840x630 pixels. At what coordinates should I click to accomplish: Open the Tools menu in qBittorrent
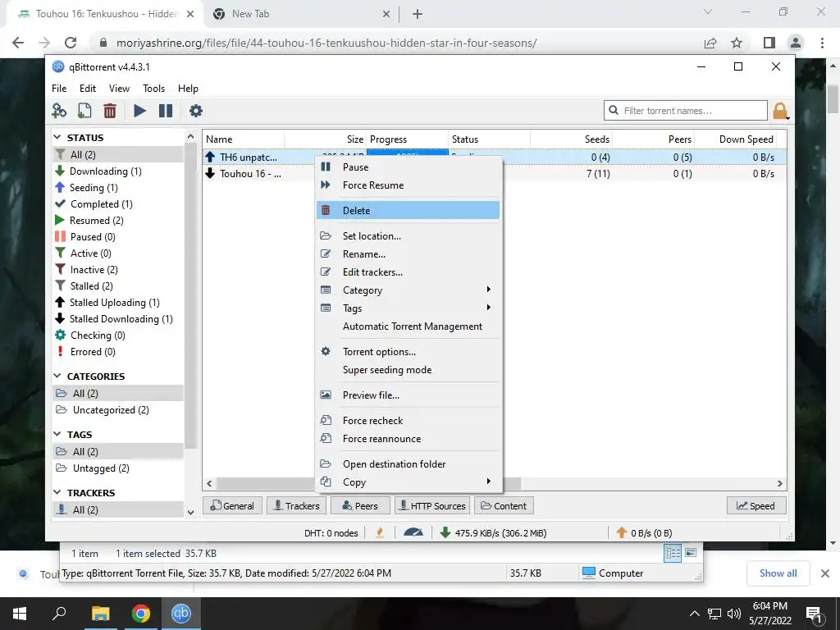click(x=153, y=89)
